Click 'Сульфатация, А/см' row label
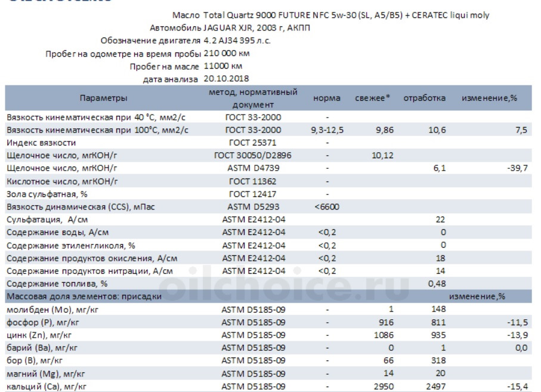 point(47,220)
